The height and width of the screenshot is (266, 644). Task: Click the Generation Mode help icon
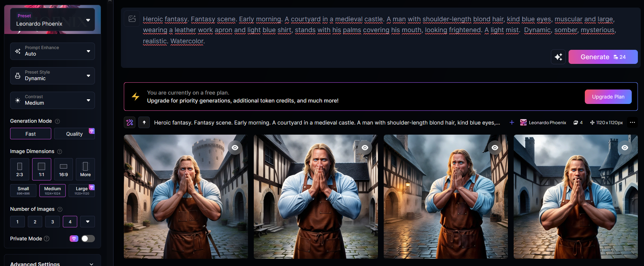point(57,121)
